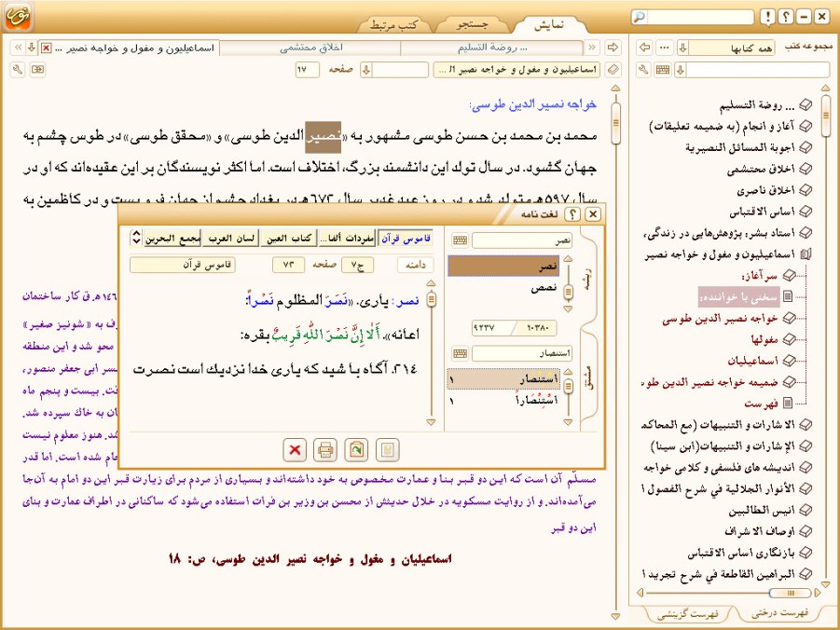Switch to the نمایش tab
840x630 pixels.
point(549,24)
